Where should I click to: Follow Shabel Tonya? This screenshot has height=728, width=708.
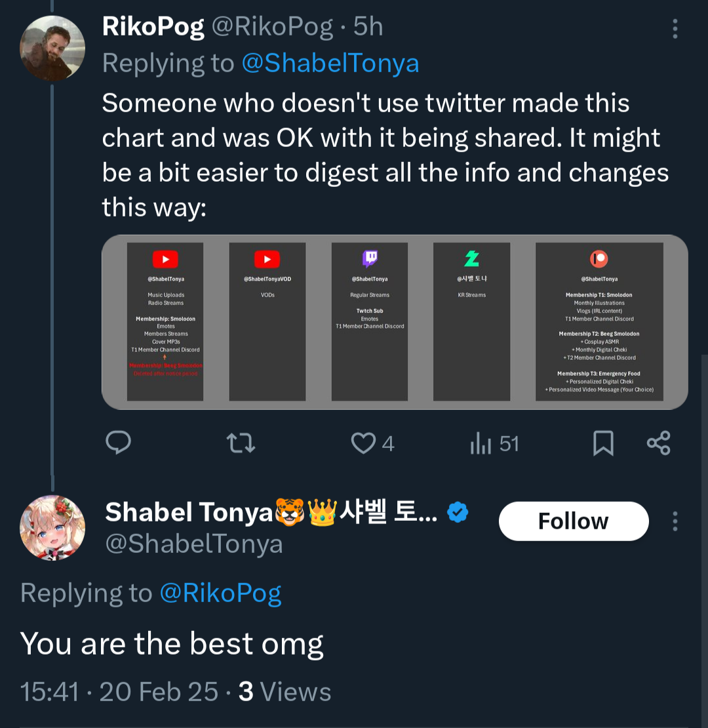[574, 521]
